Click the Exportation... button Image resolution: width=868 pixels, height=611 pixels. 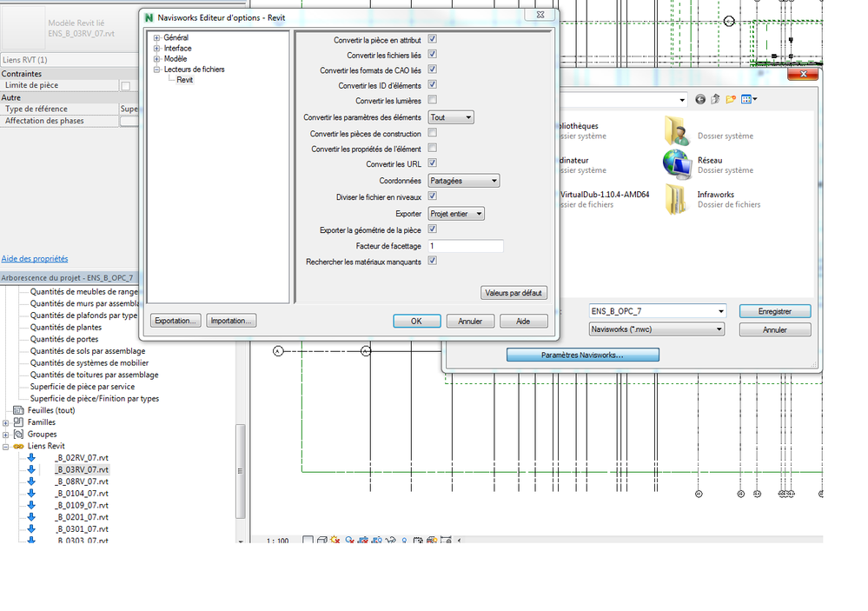175,321
